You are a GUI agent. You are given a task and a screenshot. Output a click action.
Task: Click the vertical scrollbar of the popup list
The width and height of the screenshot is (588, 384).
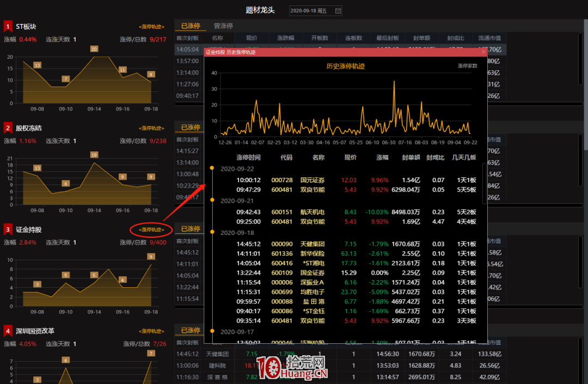click(x=484, y=184)
